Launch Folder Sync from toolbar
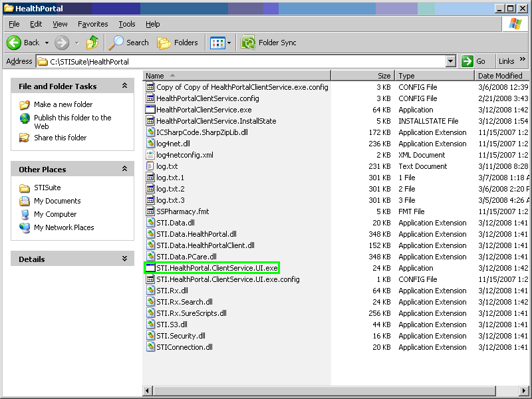This screenshot has width=532, height=399. tap(269, 43)
